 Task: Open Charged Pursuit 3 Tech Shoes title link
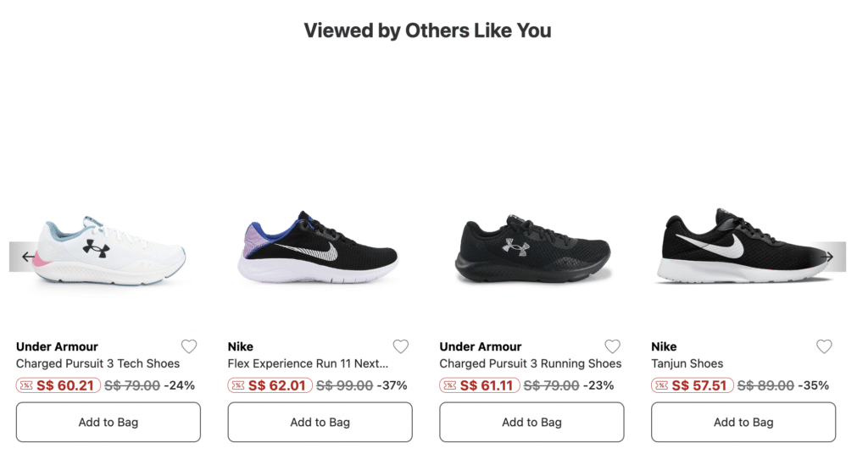coord(98,363)
